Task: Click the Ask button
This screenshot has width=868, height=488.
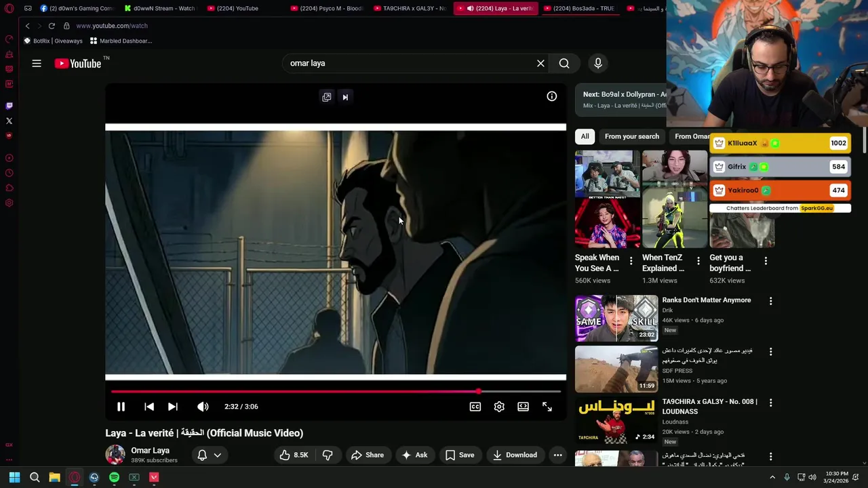Action: pos(414,455)
